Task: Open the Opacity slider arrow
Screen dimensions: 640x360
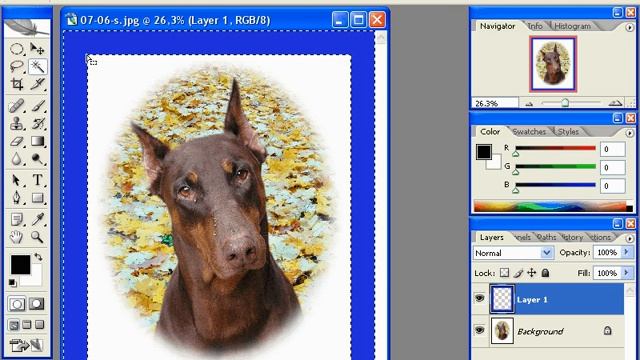Action: pyautogui.click(x=627, y=252)
